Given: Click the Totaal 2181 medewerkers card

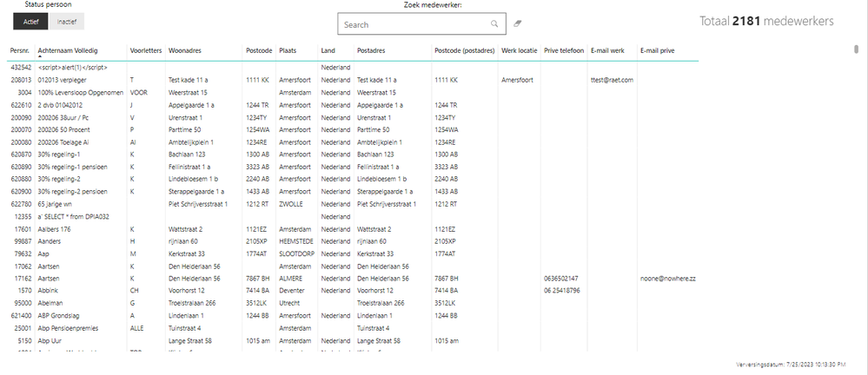Looking at the screenshot, I should tap(766, 22).
